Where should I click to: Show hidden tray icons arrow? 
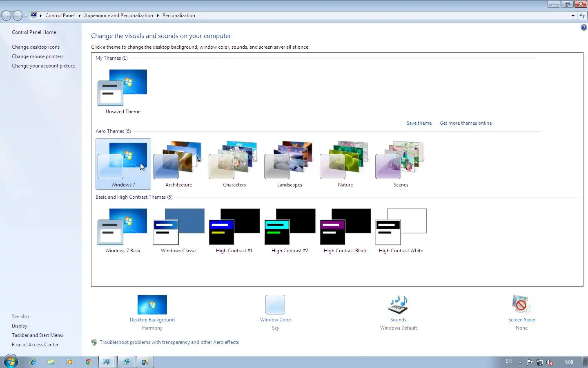click(520, 362)
